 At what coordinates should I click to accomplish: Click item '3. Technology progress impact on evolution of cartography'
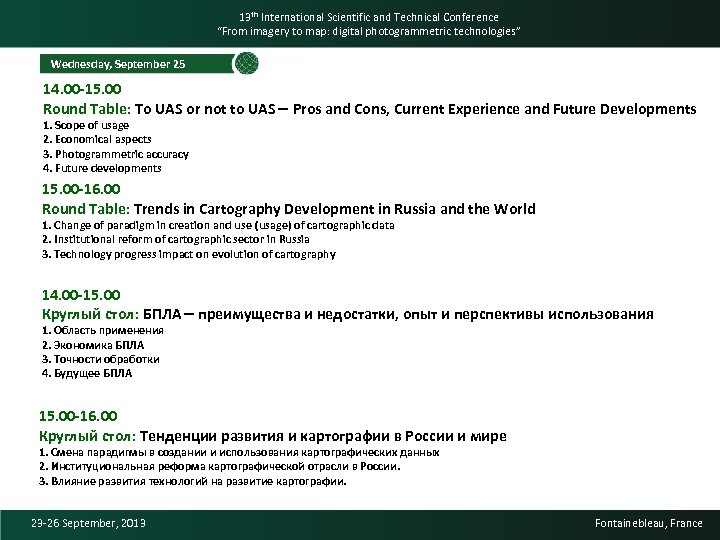coord(189,254)
